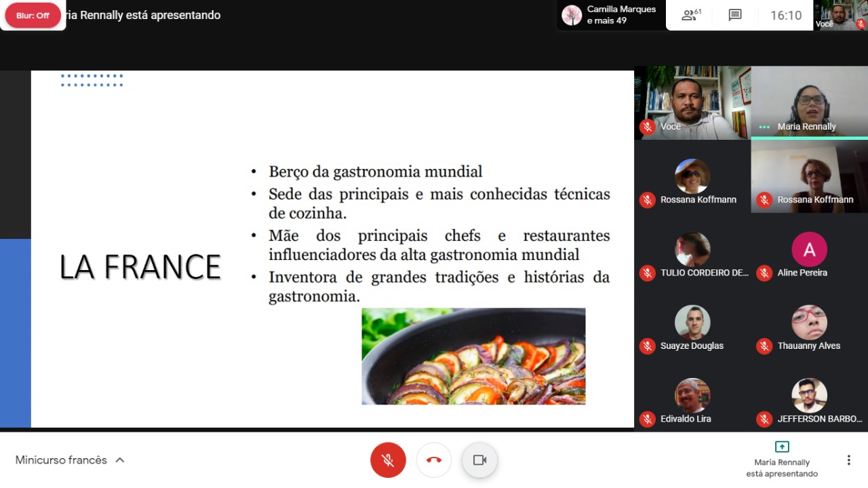Select TULIO CORDEIRO DE... participant tile
The height and width of the screenshot is (488, 868).
692,250
